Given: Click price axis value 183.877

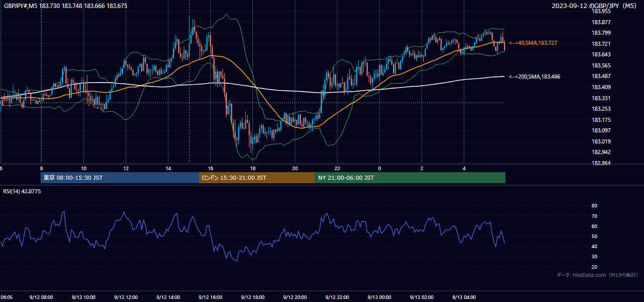Looking at the screenshot, I should [601, 22].
